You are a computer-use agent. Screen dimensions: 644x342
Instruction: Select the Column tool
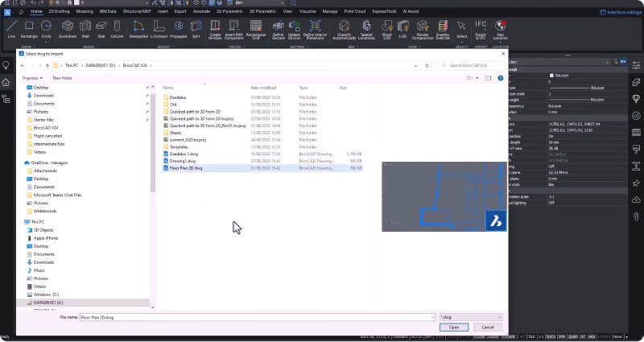[117, 29]
